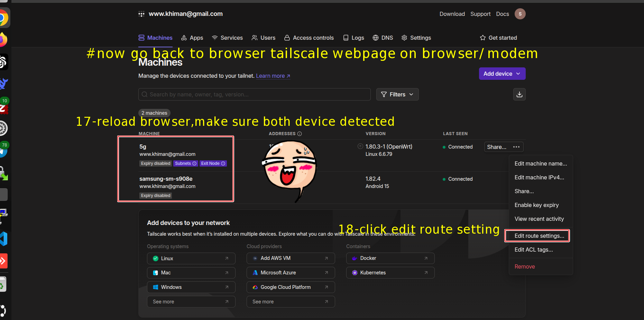644x320 pixels.
Task: Open the Filters dropdown
Action: click(397, 94)
